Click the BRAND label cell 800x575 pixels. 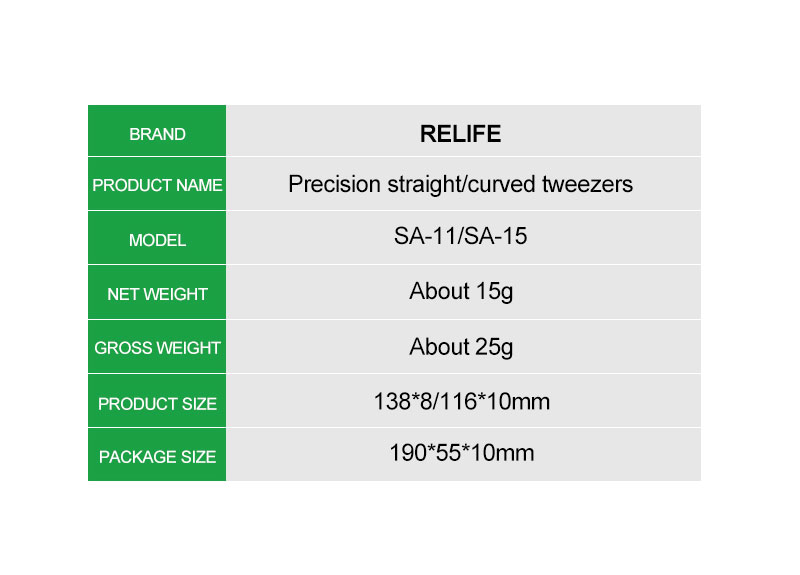point(157,131)
